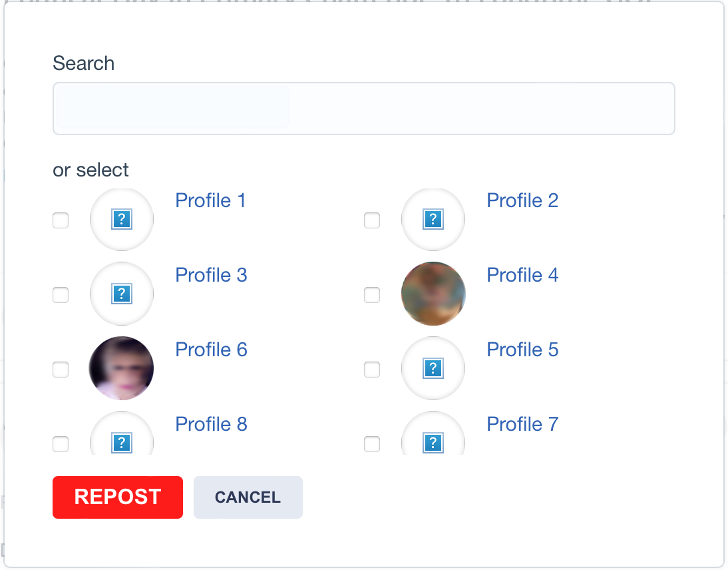This screenshot has width=728, height=570.
Task: Focus the Search input field
Action: (x=363, y=109)
